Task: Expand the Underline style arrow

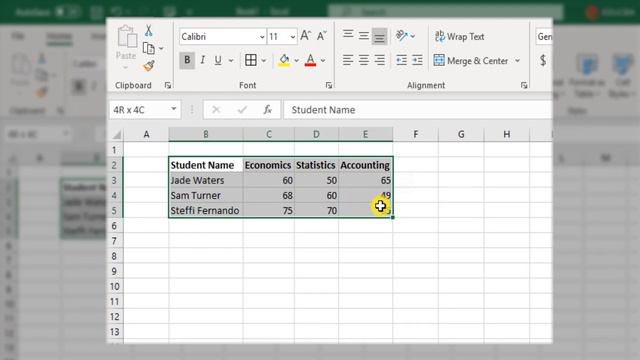Action: tap(231, 61)
